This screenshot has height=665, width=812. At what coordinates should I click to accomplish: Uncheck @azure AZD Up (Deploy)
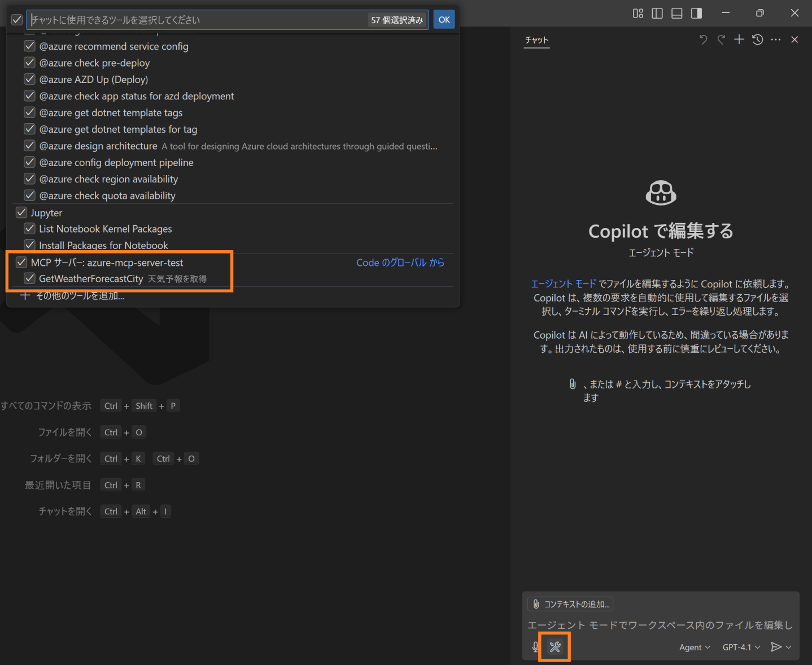point(30,80)
